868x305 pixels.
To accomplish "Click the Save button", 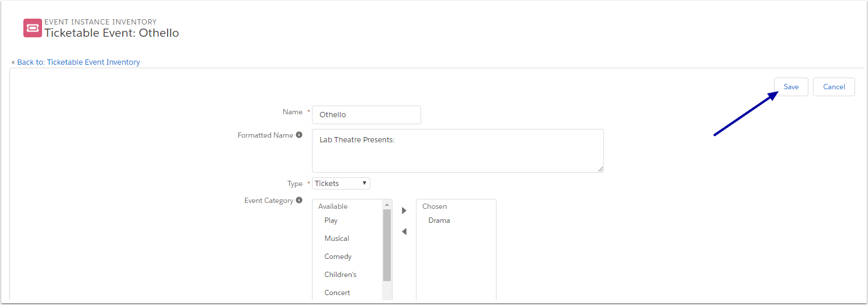I will pos(791,87).
